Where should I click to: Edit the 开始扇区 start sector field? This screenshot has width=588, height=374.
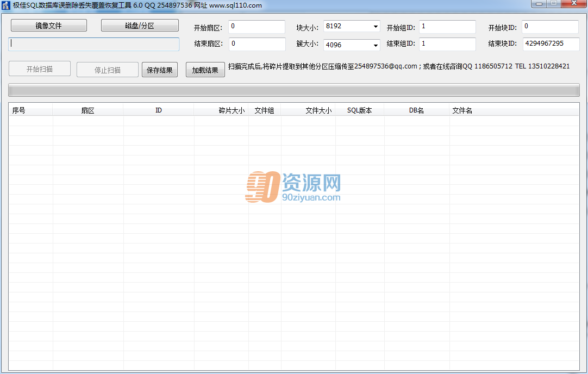point(257,27)
